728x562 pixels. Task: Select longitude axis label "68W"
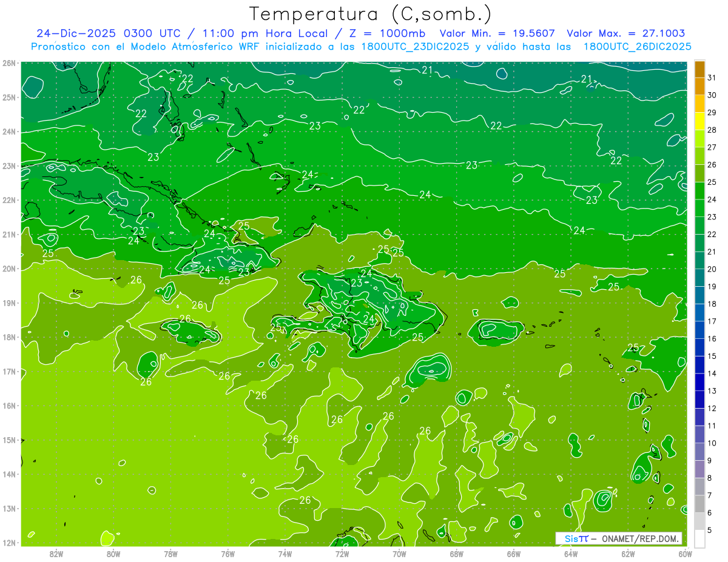pyautogui.click(x=456, y=553)
